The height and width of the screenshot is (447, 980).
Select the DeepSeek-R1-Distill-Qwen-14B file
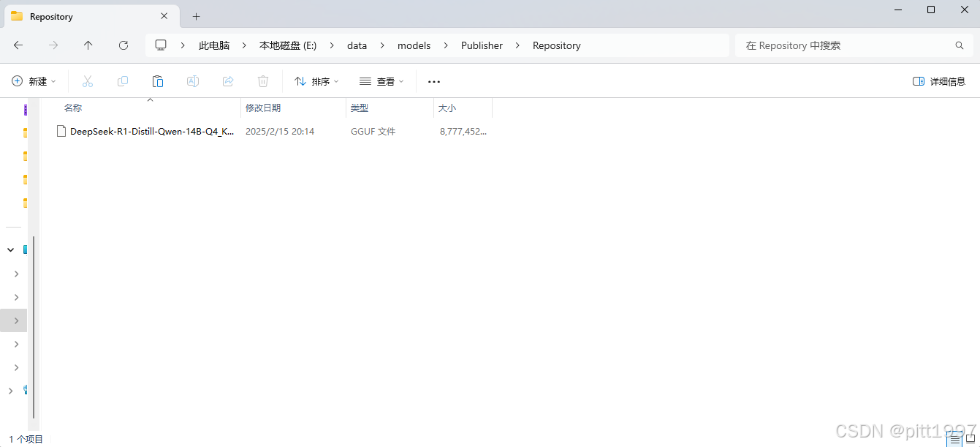point(152,132)
